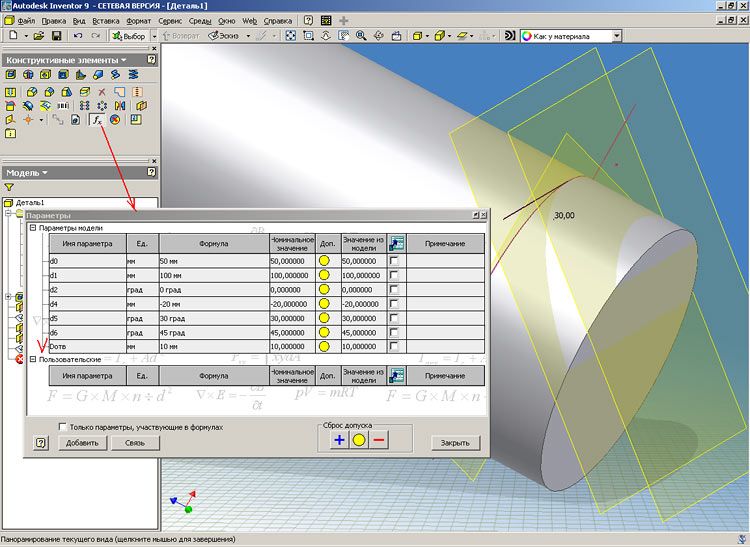Click the Zoom Window icon
Viewport: 750px width, 547px height.
click(x=309, y=35)
